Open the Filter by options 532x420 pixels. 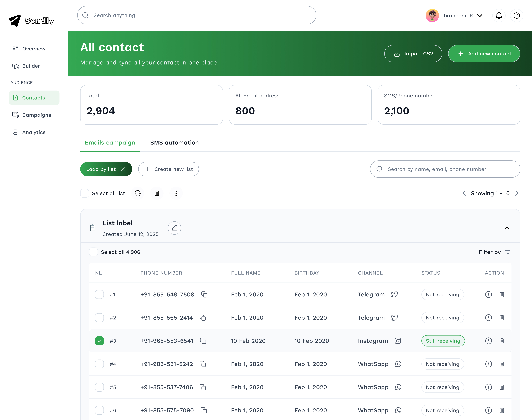(x=495, y=252)
